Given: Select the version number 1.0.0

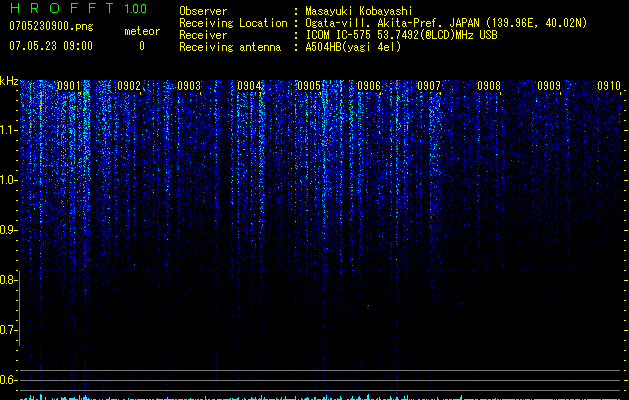Looking at the screenshot, I should [x=135, y=9].
